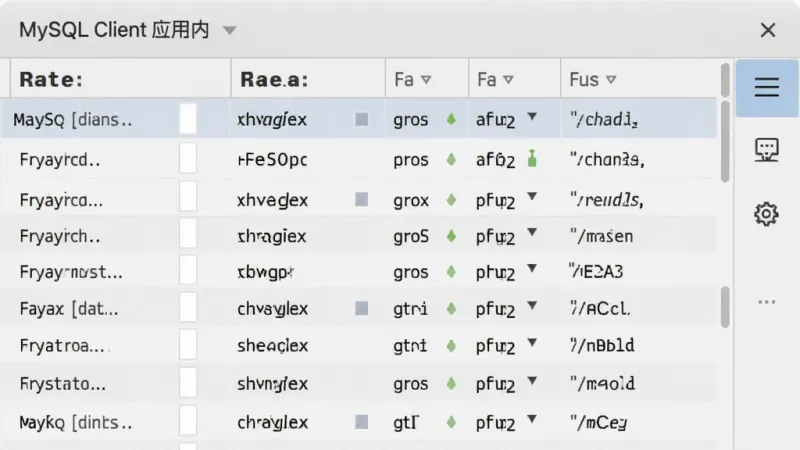The image size is (800, 450).
Task: Click green diamond icon in Fryayrcd row
Action: 451,160
